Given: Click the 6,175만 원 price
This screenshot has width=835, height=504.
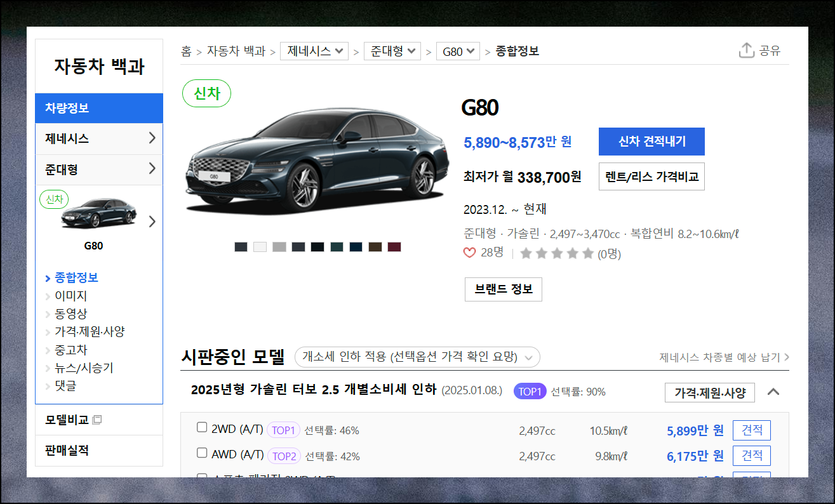Looking at the screenshot, I should click(695, 456).
